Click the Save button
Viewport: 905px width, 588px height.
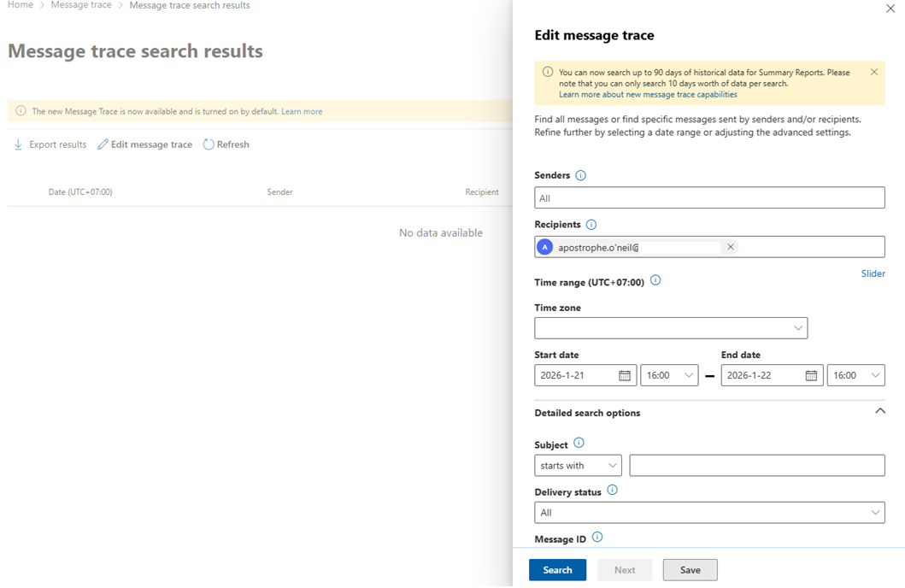coord(690,570)
